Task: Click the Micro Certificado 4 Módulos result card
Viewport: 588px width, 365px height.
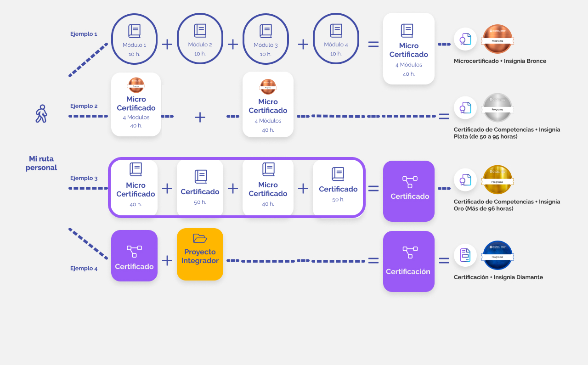Action: tap(408, 49)
